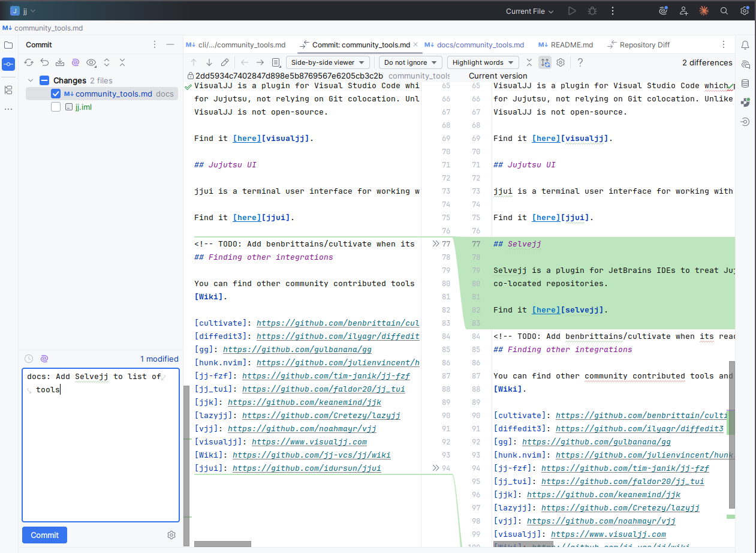The width and height of the screenshot is (756, 553).
Task: Switch to the README.md tab
Action: click(565, 44)
